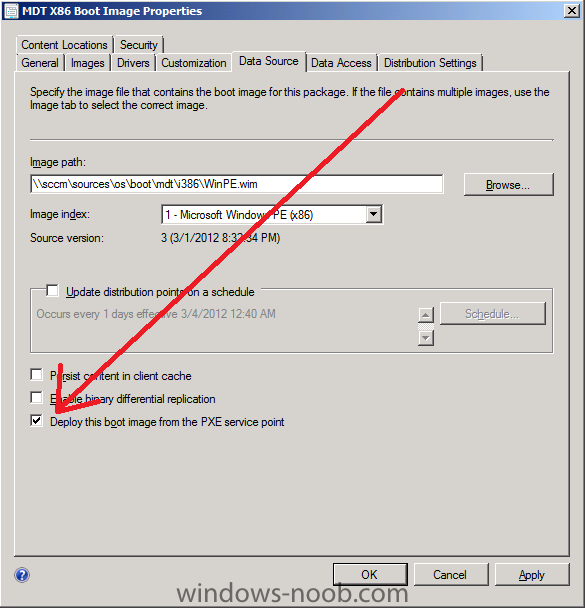Click into the Image path field

point(236,184)
